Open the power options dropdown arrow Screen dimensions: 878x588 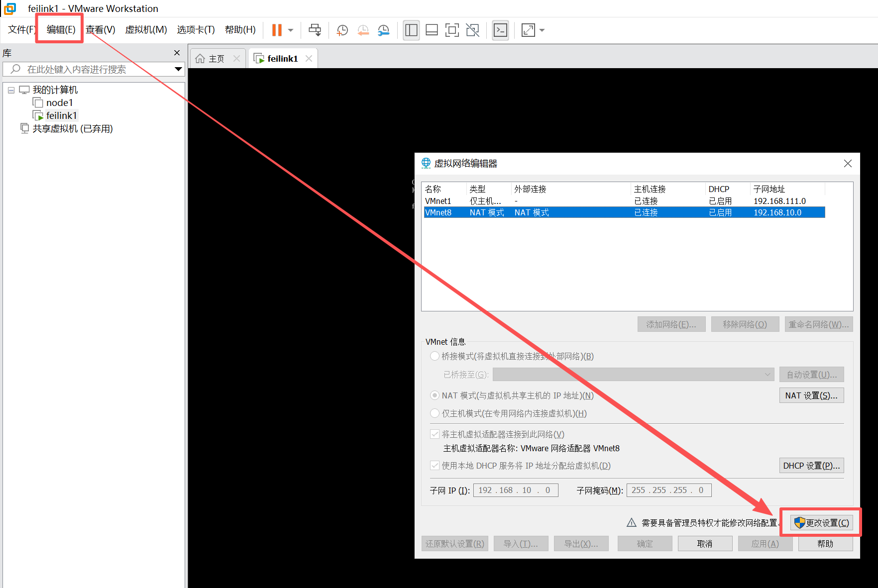[x=291, y=30]
